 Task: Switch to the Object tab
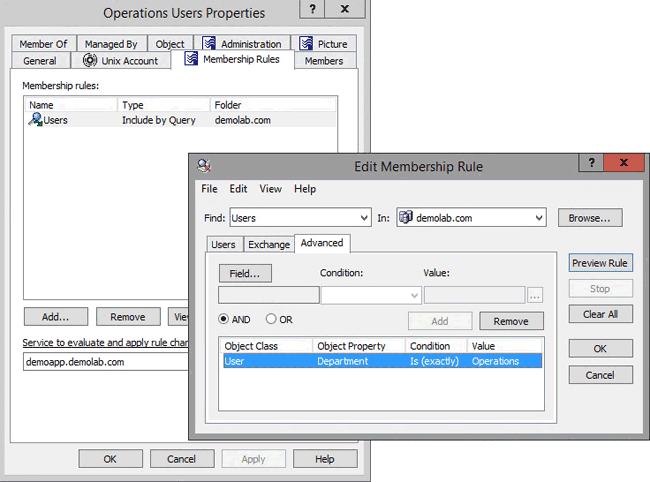170,44
